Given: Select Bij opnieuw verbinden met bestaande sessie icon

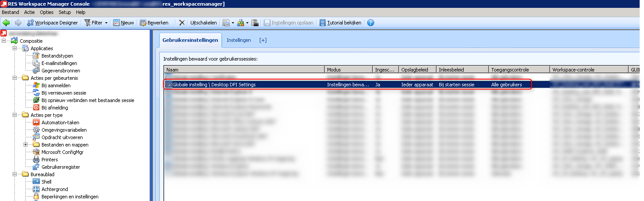Looking at the screenshot, I should click(36, 100).
